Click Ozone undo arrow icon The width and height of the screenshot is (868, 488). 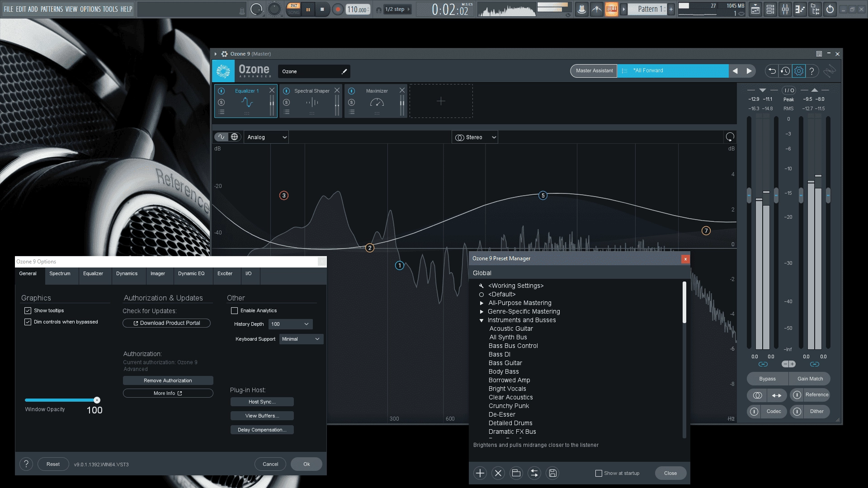pyautogui.click(x=772, y=71)
